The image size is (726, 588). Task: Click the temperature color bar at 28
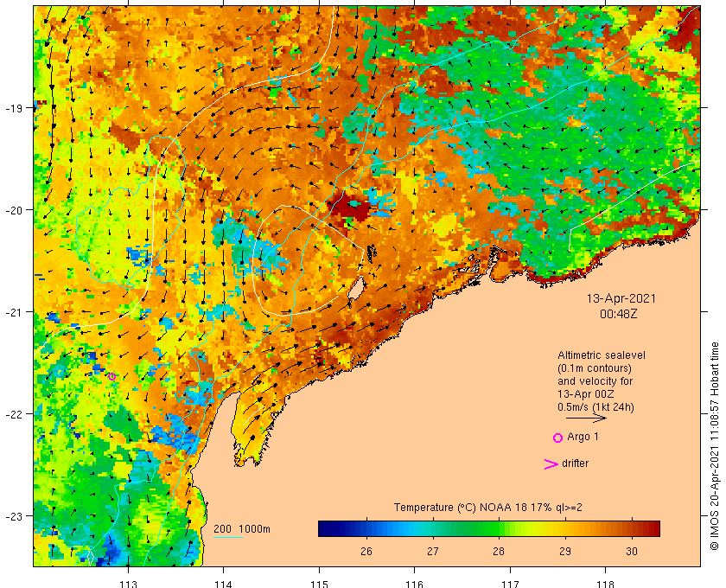coord(499,528)
